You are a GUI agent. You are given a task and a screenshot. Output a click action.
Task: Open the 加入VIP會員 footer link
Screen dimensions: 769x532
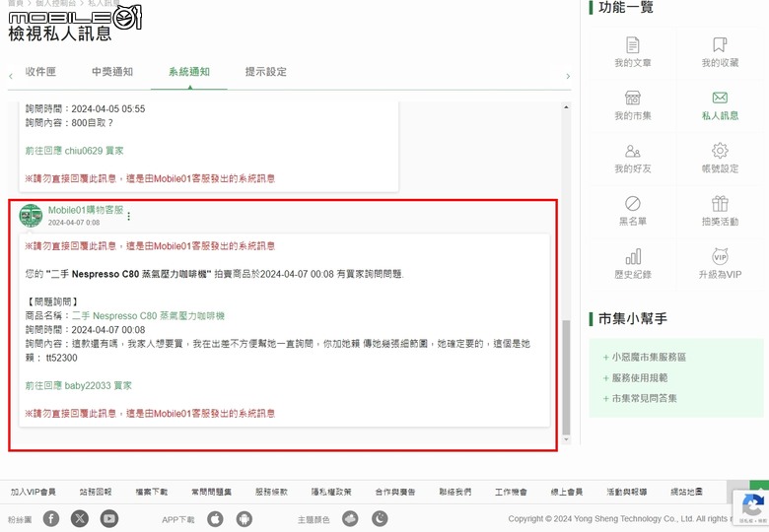coord(34,492)
